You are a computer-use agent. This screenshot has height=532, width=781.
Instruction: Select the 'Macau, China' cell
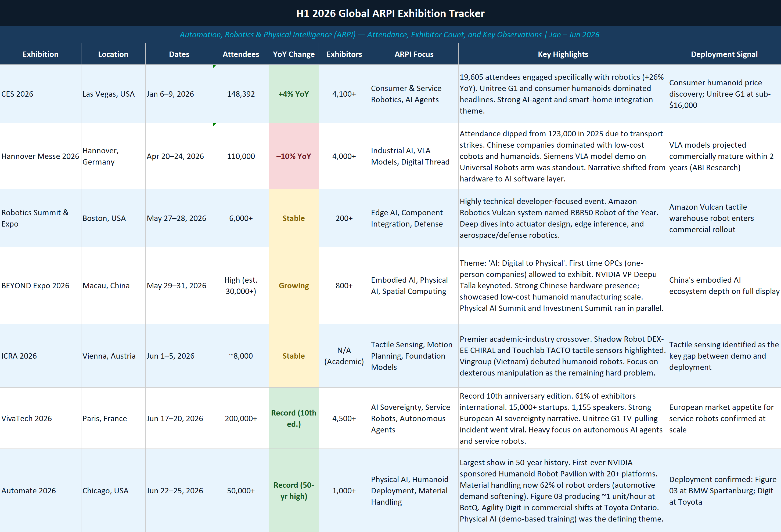pyautogui.click(x=113, y=285)
